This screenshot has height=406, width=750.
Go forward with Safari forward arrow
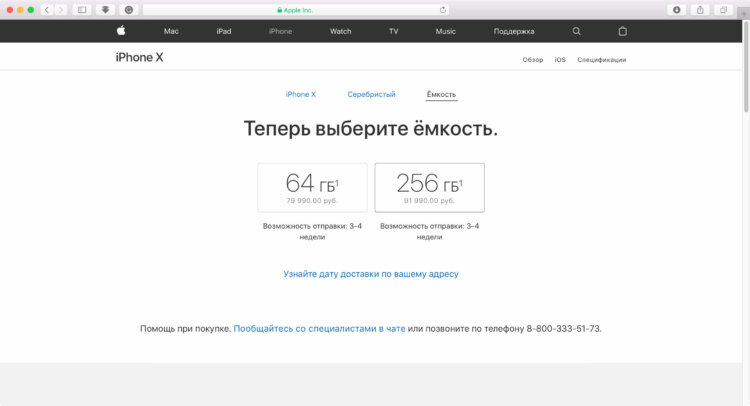click(60, 10)
